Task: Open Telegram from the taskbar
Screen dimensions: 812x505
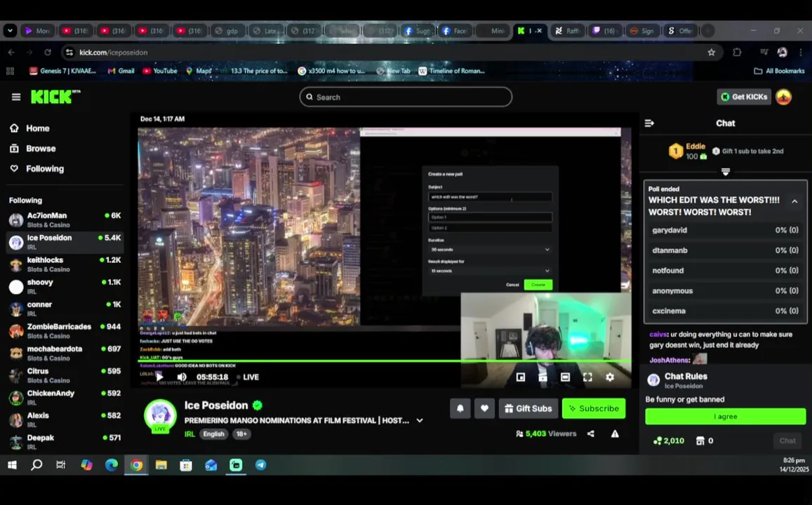Action: 261,465
